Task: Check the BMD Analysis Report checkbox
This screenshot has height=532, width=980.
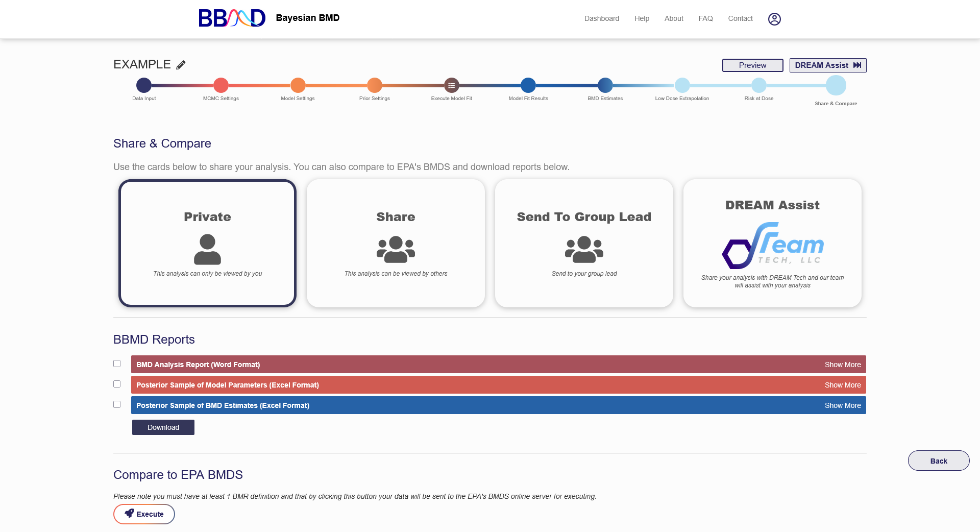Action: click(117, 364)
